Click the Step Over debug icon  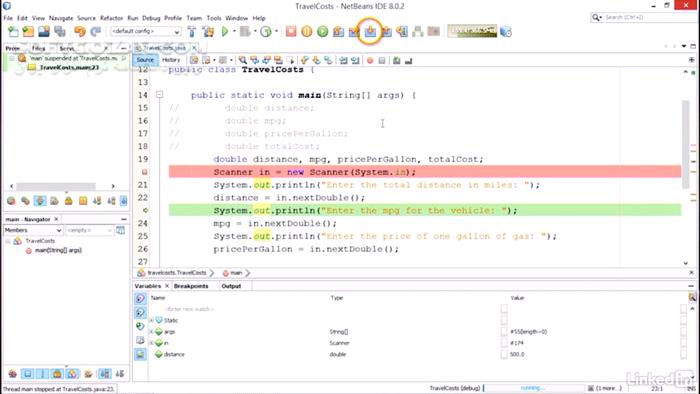pos(338,32)
